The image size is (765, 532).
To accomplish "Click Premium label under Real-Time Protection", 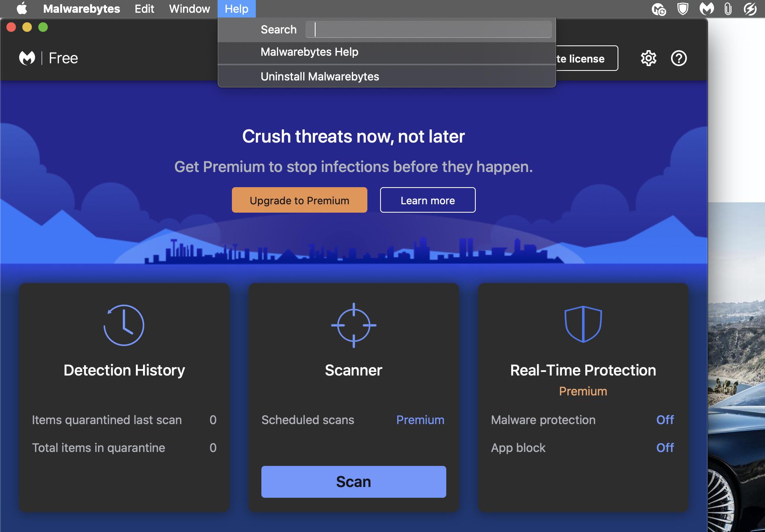I will (x=583, y=391).
